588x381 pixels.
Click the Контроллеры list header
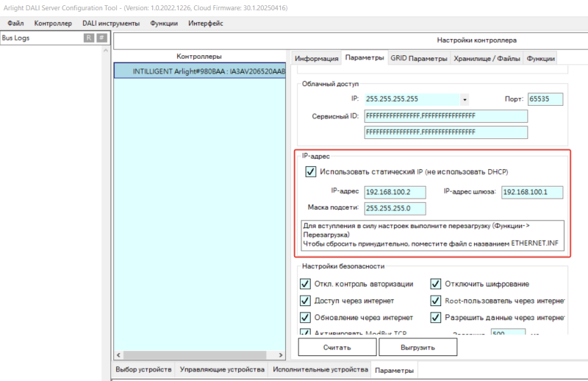[x=199, y=57]
